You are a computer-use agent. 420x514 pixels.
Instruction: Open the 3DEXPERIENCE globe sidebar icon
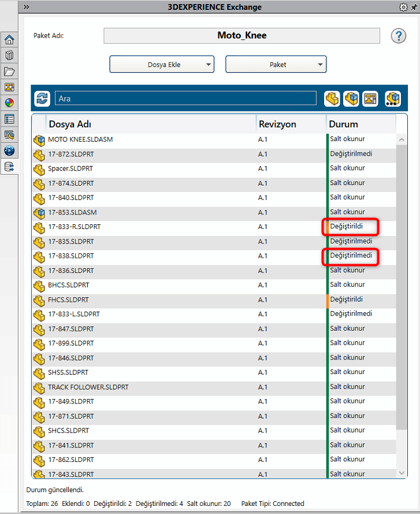(x=9, y=150)
